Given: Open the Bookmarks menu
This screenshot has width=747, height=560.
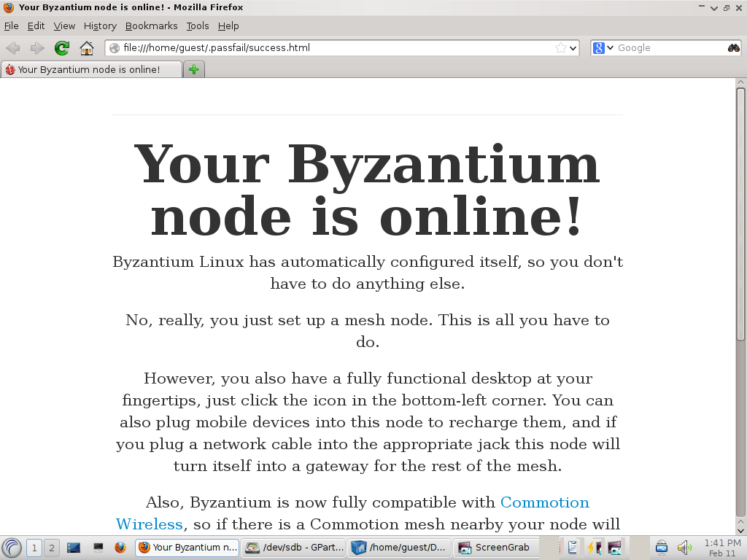Looking at the screenshot, I should tap(151, 26).
